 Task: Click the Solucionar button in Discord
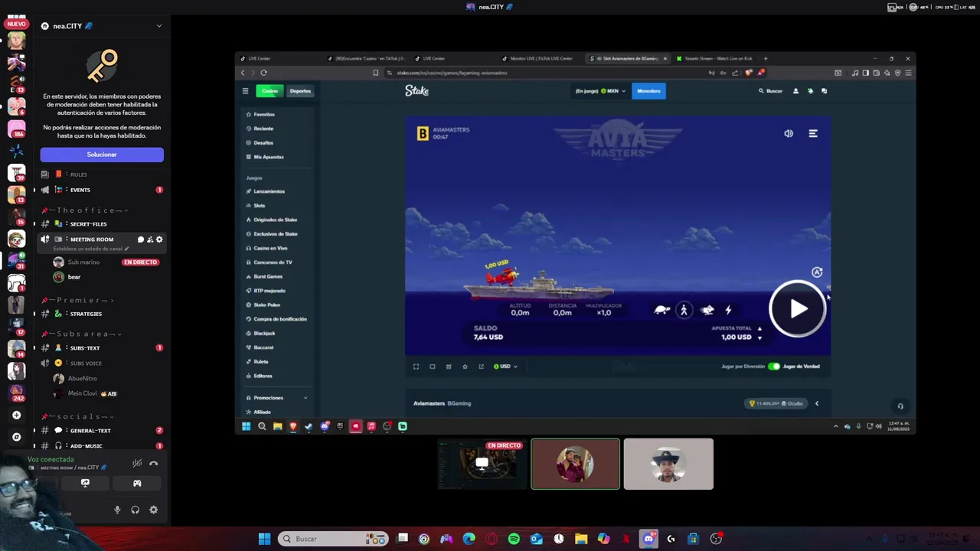click(x=102, y=155)
